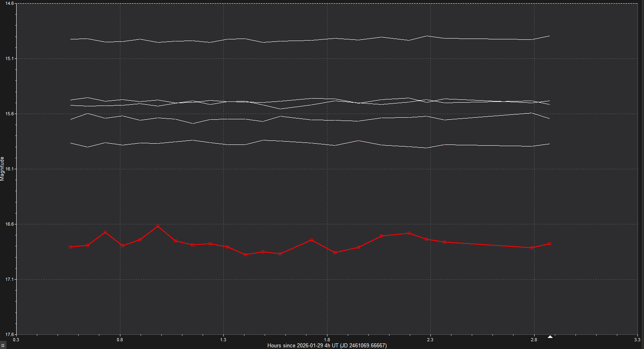This screenshot has height=349, width=644.
Task: Click the small square icon in bottom-left corner
Action: (3, 346)
